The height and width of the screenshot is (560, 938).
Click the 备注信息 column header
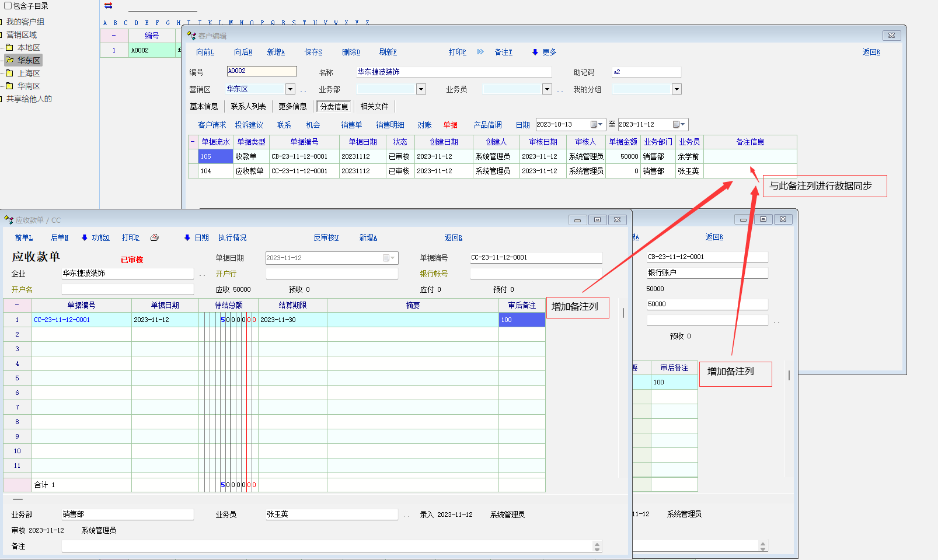[x=750, y=142]
